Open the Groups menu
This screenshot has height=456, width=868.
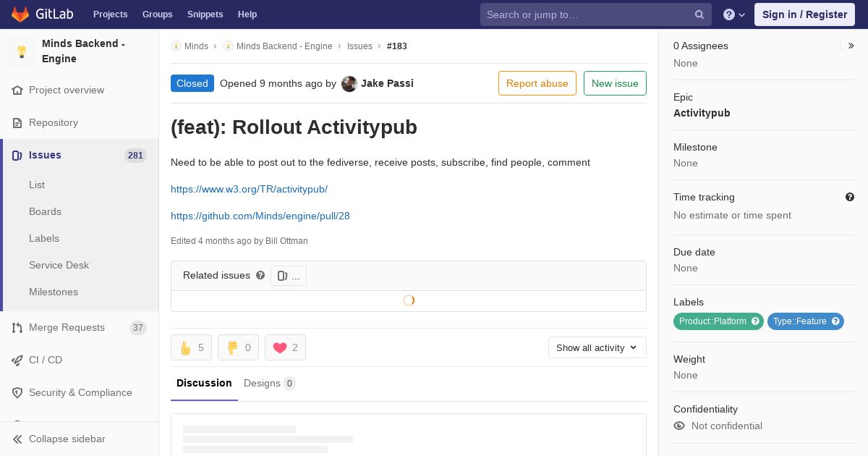pyautogui.click(x=158, y=14)
